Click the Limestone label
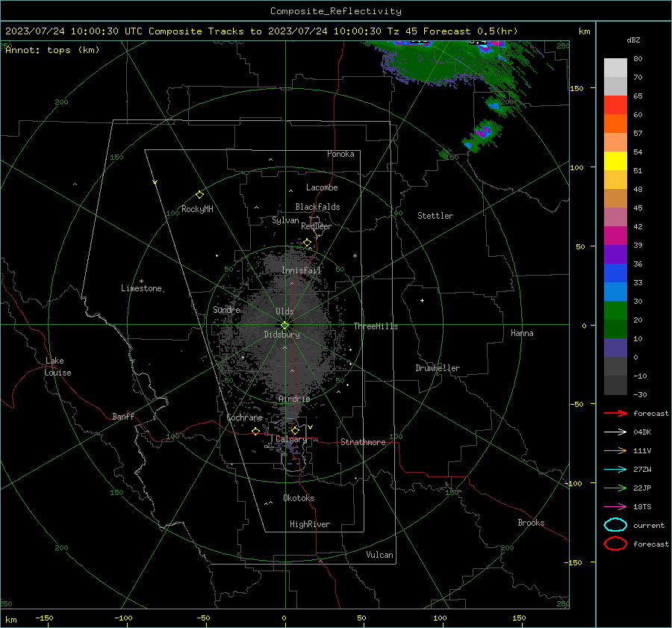 pyautogui.click(x=141, y=288)
